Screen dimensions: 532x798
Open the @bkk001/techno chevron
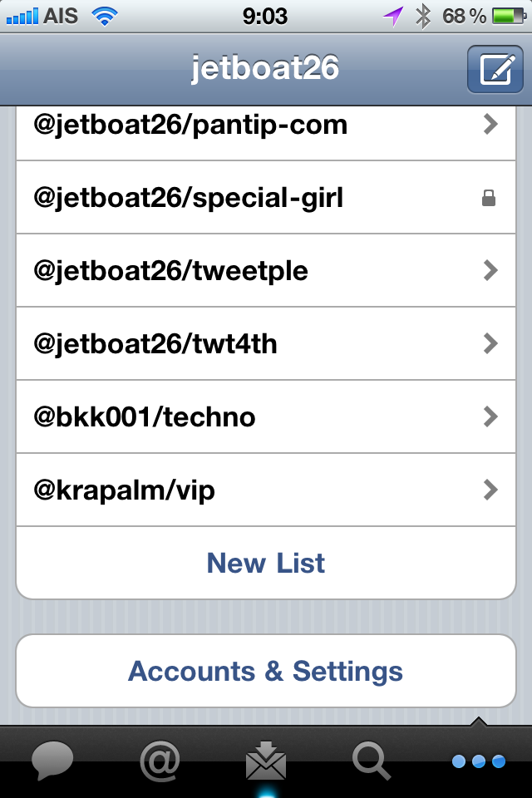490,416
